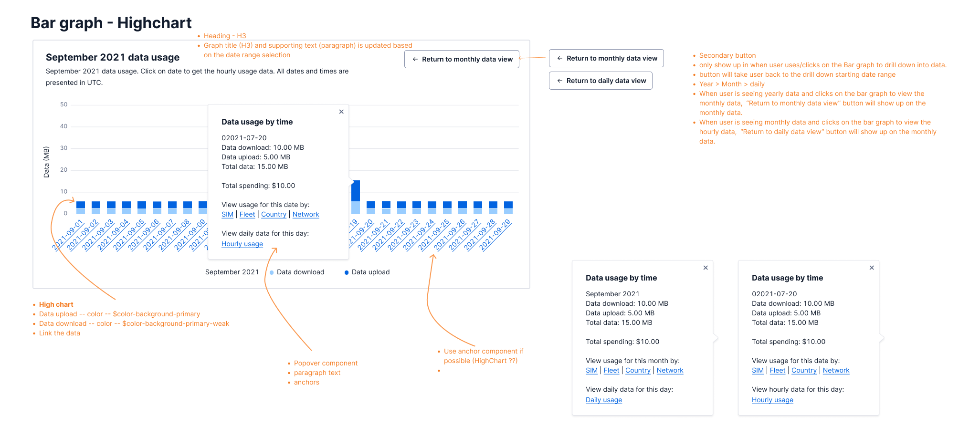Open Hourly usage under 'View hourly data for this day'

772,400
